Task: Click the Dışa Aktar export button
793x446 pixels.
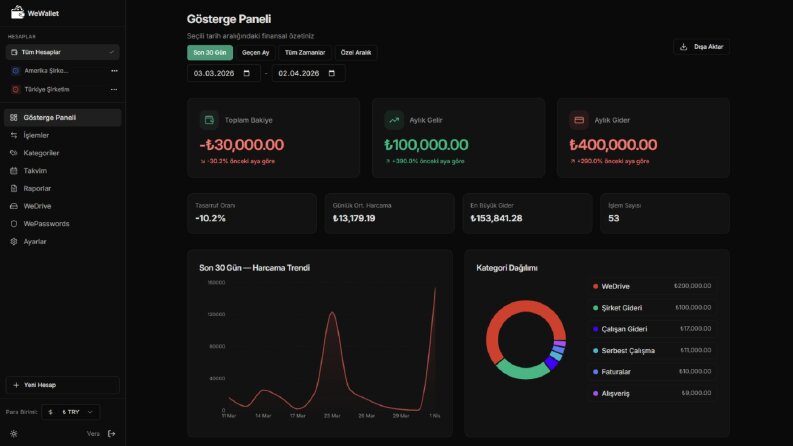Action: (701, 47)
